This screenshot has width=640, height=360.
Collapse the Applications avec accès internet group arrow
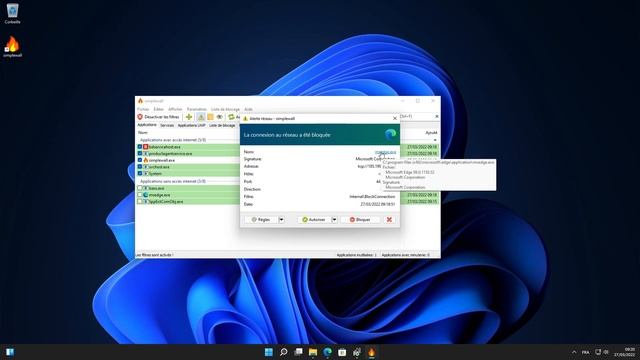[x=435, y=140]
